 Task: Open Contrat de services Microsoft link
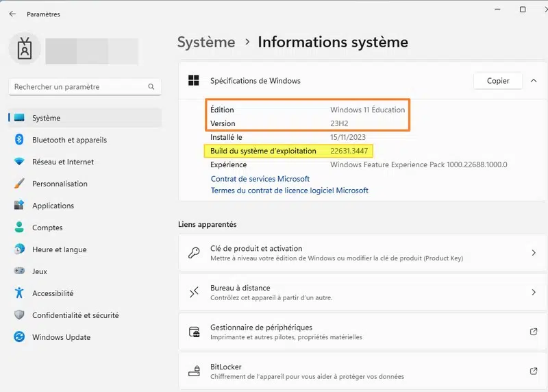click(x=260, y=179)
